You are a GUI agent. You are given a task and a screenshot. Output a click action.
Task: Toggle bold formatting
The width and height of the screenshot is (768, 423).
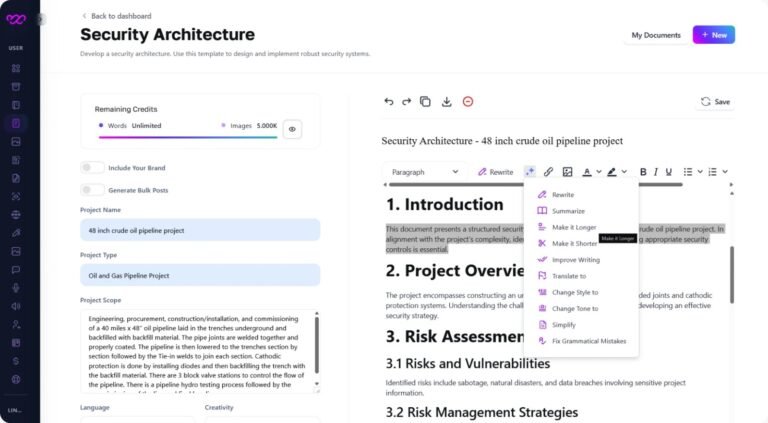pyautogui.click(x=643, y=172)
